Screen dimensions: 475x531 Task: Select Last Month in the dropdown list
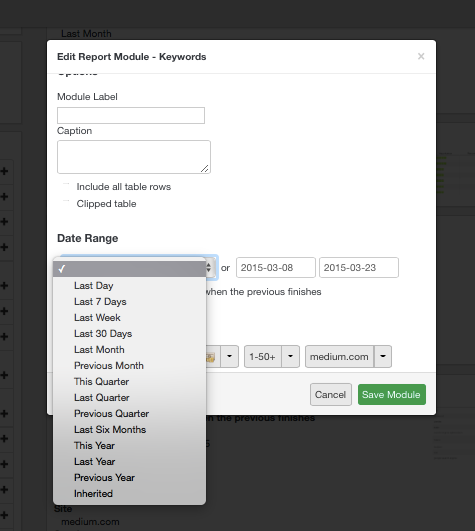(129, 349)
